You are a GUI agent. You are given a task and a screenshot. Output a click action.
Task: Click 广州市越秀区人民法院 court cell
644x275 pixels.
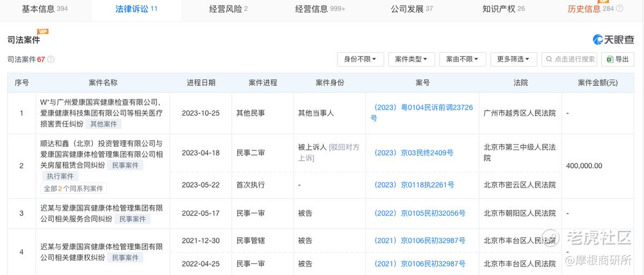[x=519, y=113]
